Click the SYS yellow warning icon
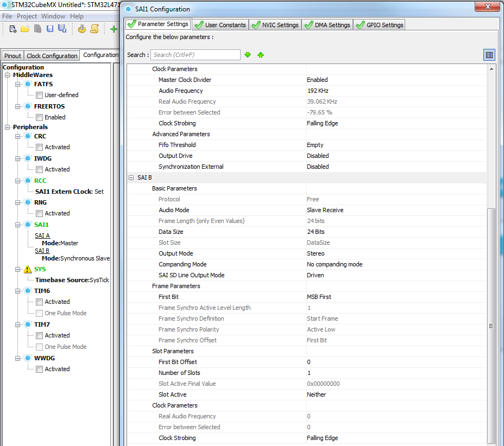504x446 pixels. coord(28,269)
